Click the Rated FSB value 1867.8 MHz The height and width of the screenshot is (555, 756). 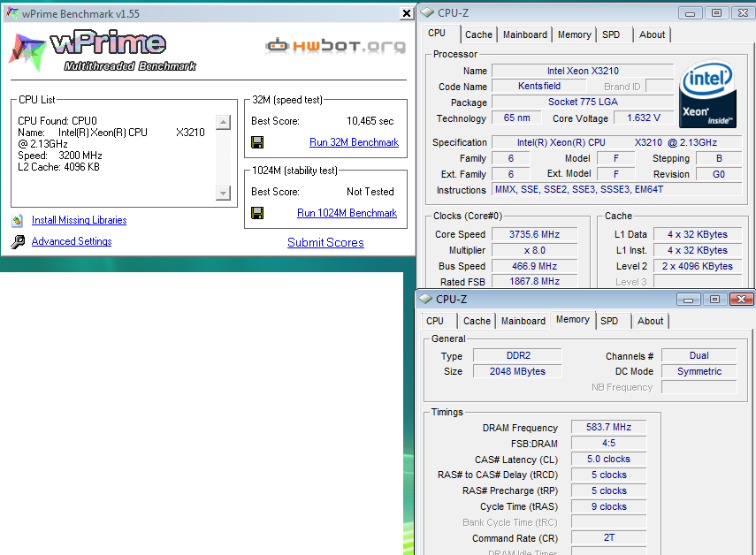pos(534,281)
